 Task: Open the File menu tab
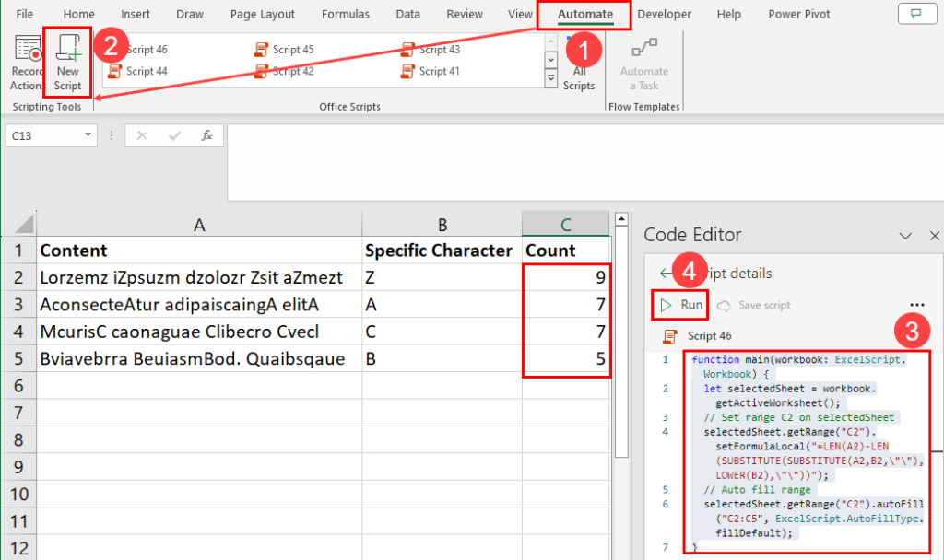[x=25, y=14]
